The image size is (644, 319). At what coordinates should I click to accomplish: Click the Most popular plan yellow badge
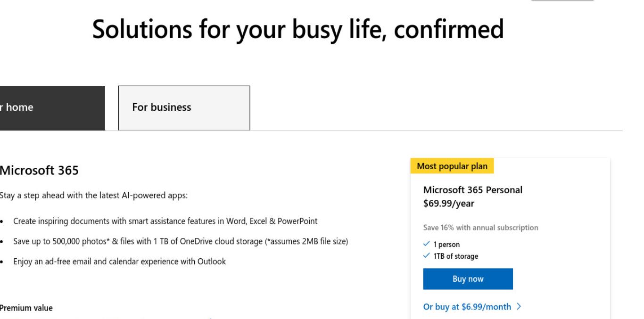click(x=452, y=166)
